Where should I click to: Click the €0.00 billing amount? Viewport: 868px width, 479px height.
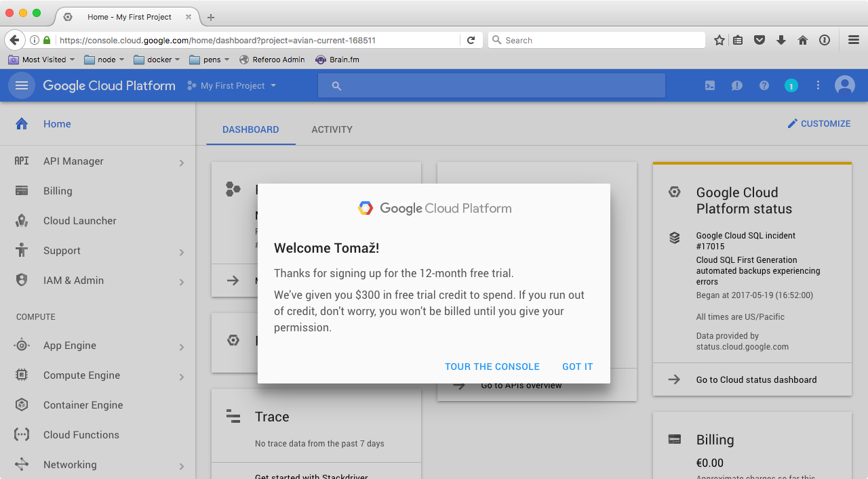[x=710, y=463]
